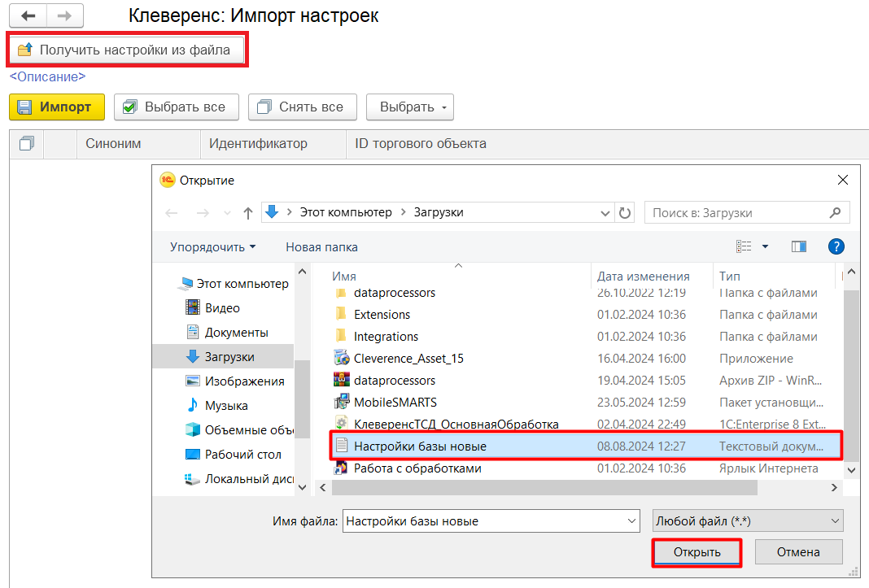Viewport: 869px width, 588px height.
Task: Click the 'Поиск в: Загрузки' search field
Action: (x=746, y=213)
